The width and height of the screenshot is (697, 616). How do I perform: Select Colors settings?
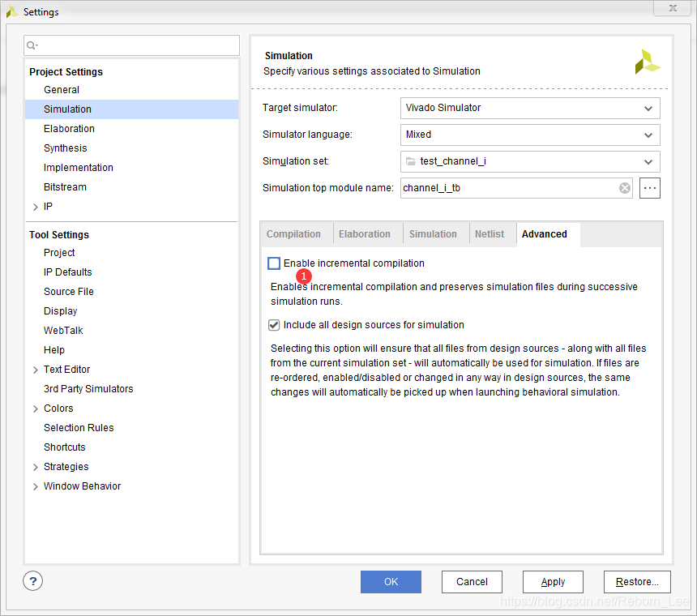[x=58, y=409]
